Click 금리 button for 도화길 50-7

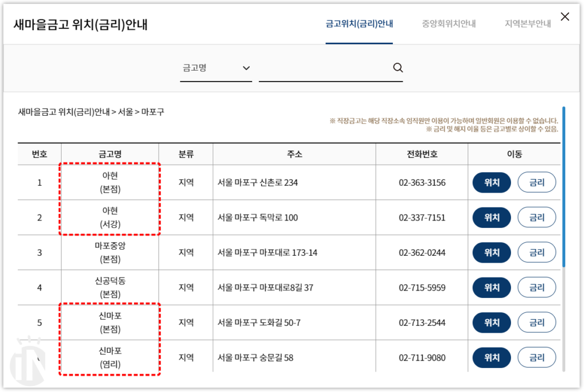537,322
